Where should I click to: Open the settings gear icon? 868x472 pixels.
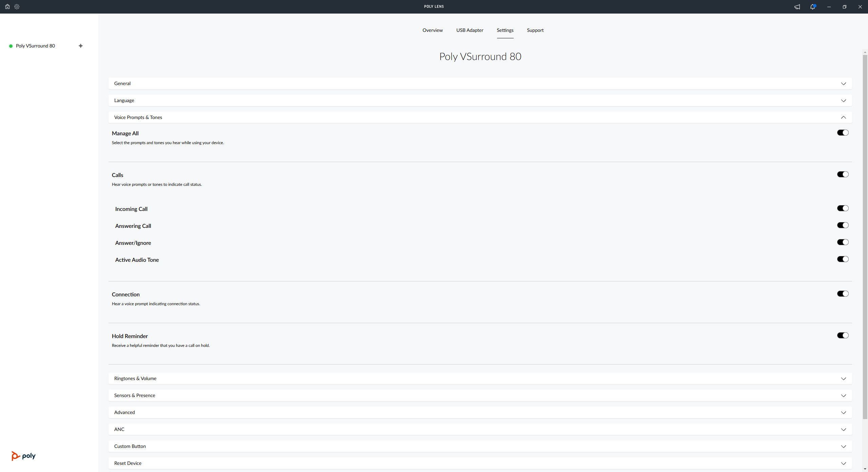17,6
